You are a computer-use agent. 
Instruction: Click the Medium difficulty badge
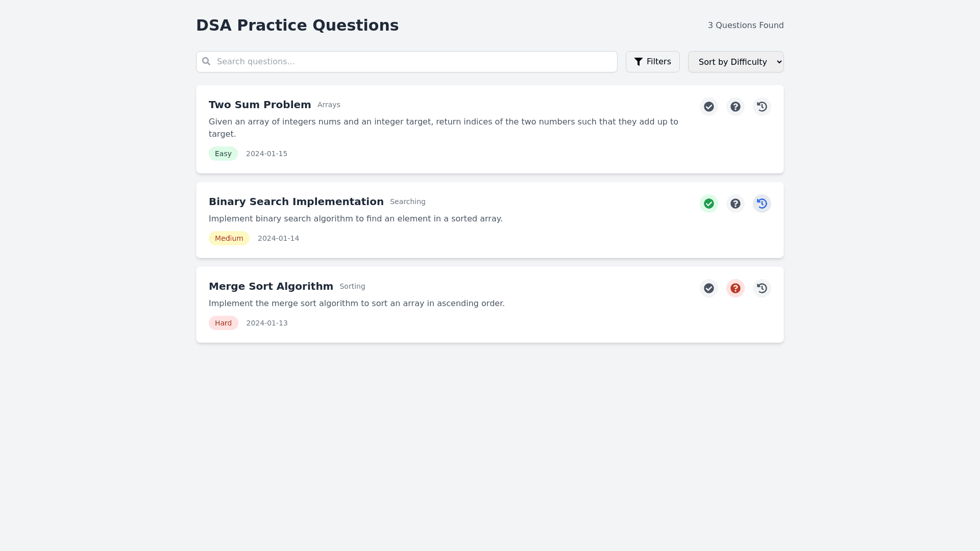coord(229,238)
